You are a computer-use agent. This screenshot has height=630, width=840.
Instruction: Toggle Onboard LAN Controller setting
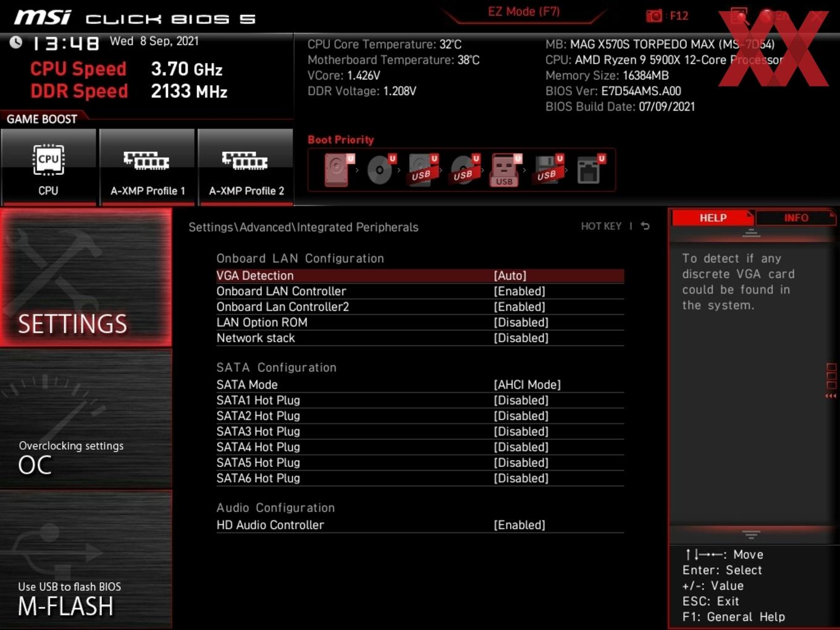click(420, 291)
